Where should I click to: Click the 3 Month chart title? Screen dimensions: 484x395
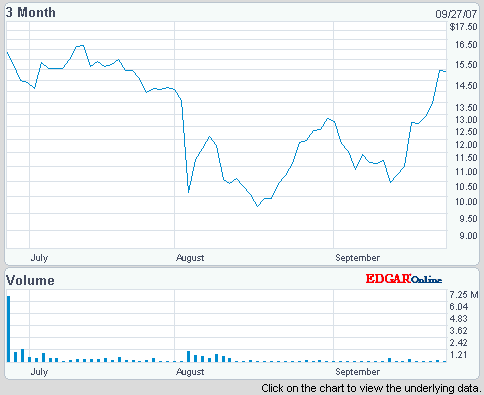(31, 13)
